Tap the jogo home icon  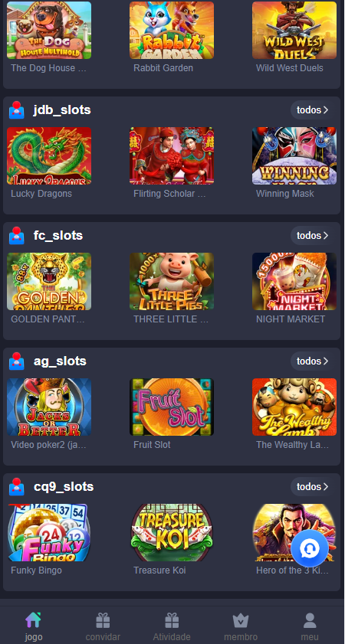point(33,620)
